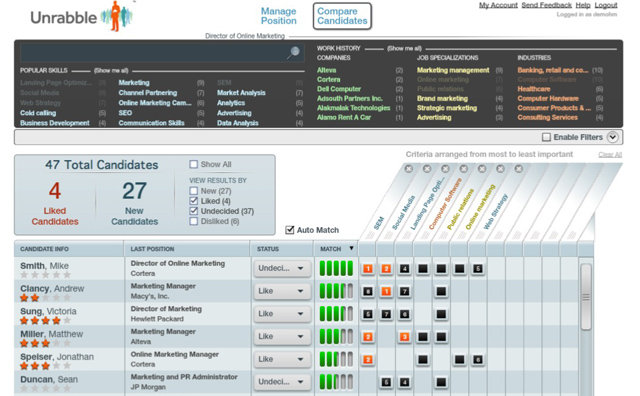Open Jonathan Spelser's status dropdown
This screenshot has height=396, width=640.
tap(282, 359)
